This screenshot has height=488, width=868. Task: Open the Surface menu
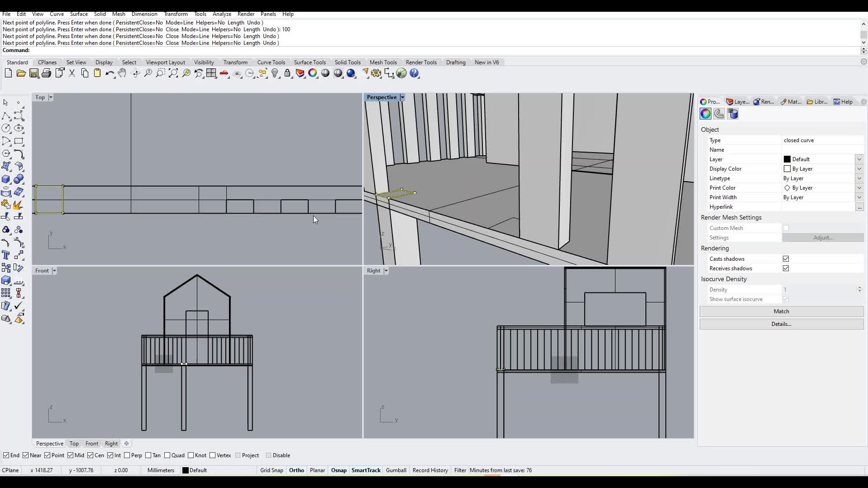[x=79, y=14]
